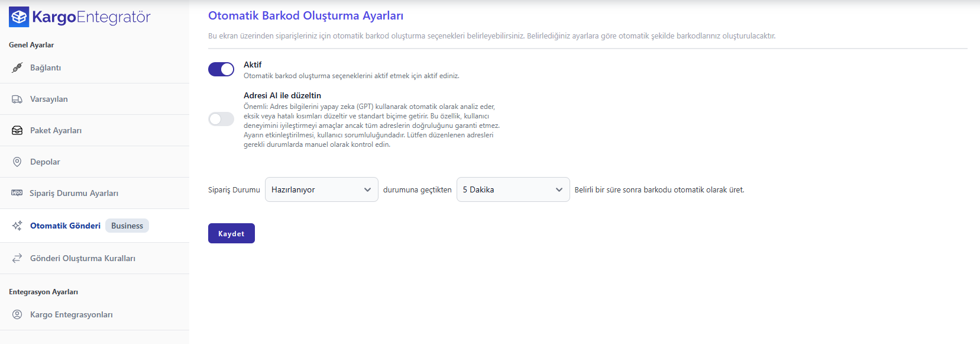Open the Hazırlanıyor order status dropdown
This screenshot has height=344, width=980.
(x=321, y=189)
